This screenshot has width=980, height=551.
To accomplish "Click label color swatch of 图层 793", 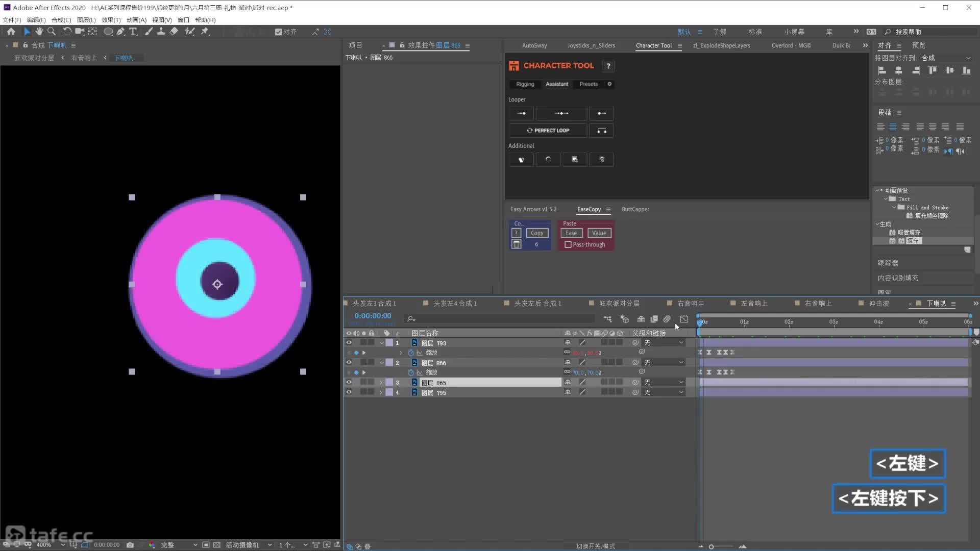I will (389, 343).
